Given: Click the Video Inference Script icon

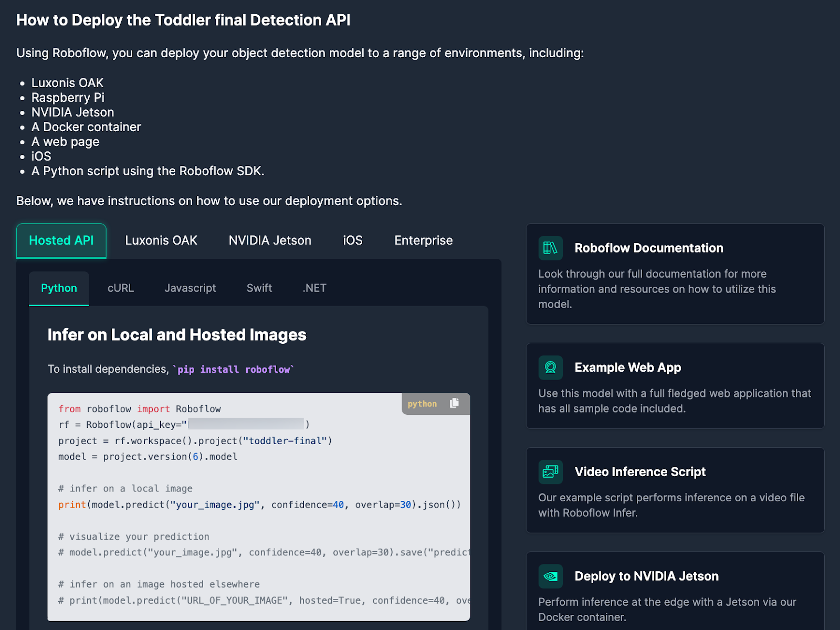Looking at the screenshot, I should [x=550, y=472].
